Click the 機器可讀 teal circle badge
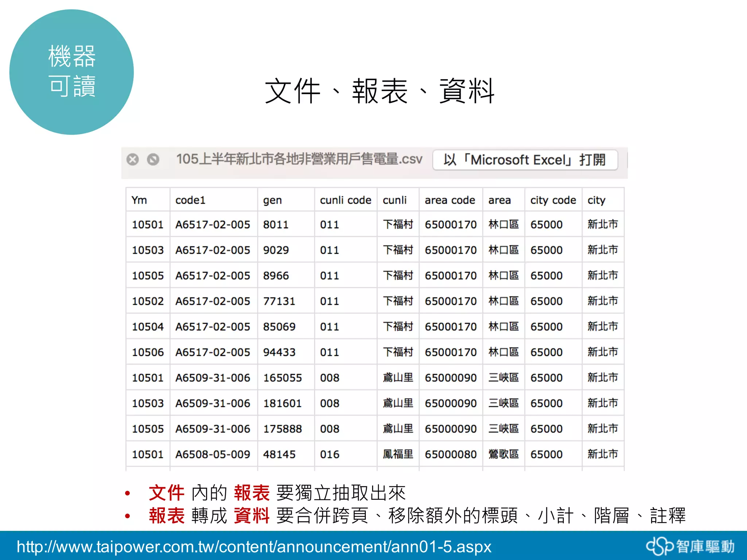747x560 pixels. (71, 72)
